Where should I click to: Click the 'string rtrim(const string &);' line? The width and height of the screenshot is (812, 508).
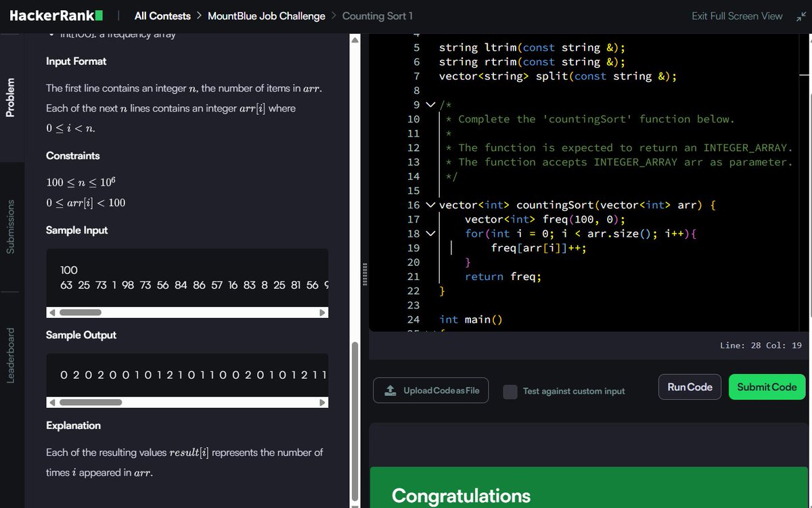coord(532,62)
